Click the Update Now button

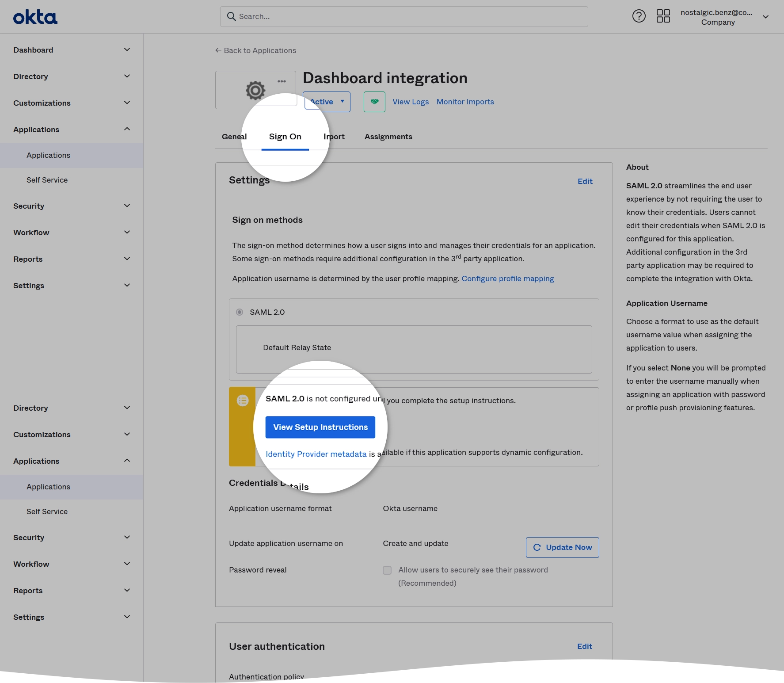click(562, 547)
